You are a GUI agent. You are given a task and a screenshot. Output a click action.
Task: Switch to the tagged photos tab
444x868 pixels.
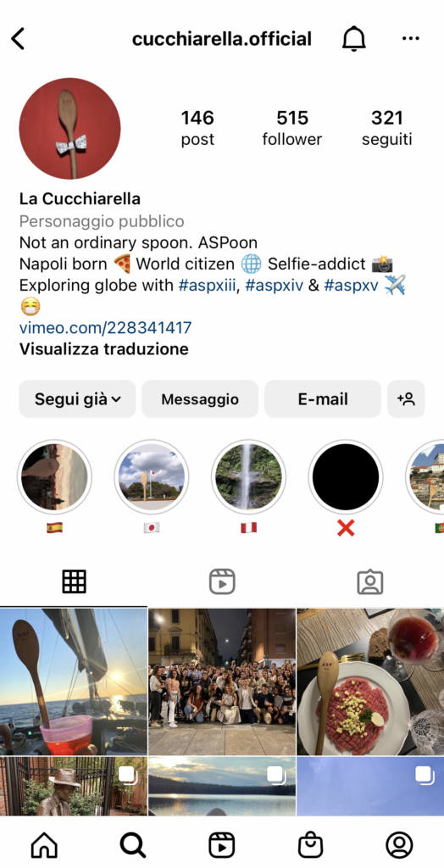(x=369, y=581)
